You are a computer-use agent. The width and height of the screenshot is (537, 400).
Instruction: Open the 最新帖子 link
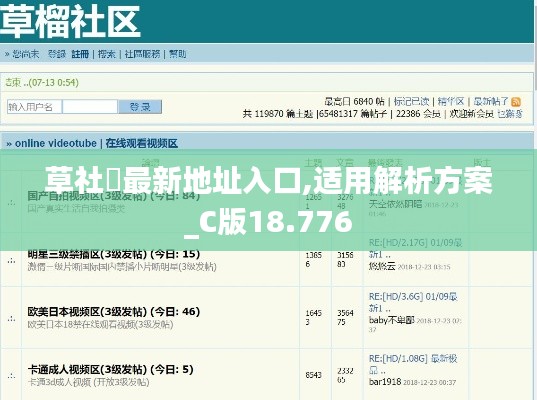pyautogui.click(x=491, y=101)
